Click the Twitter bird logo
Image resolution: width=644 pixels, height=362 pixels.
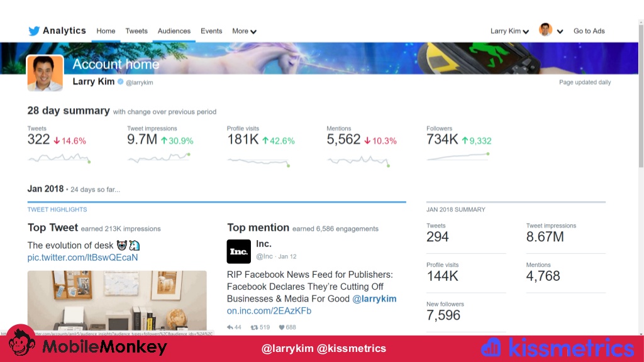(x=34, y=31)
